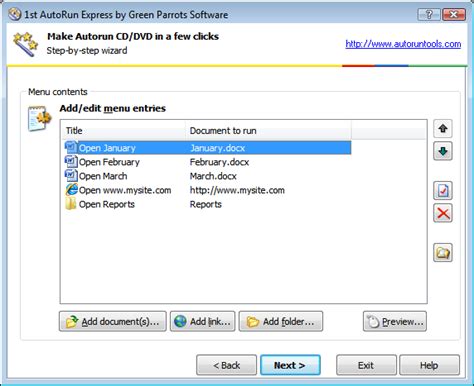
Task: Go to previous step with Back button
Action: (x=226, y=365)
